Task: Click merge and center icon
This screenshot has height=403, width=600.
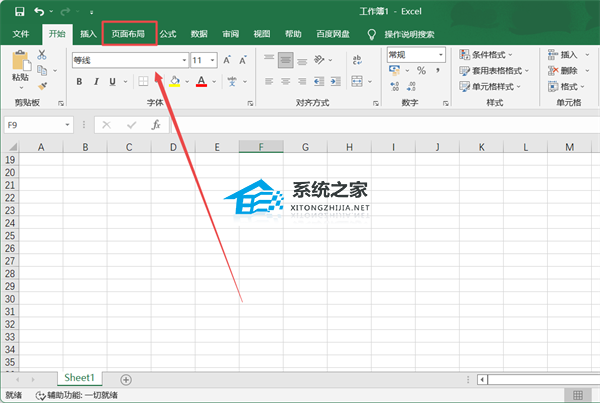Action: tap(357, 81)
